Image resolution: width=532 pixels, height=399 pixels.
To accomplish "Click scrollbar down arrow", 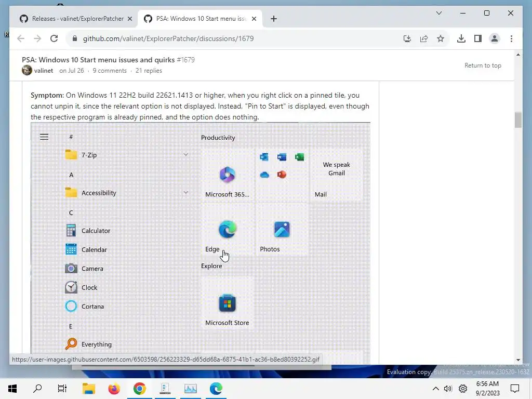I will (x=518, y=360).
